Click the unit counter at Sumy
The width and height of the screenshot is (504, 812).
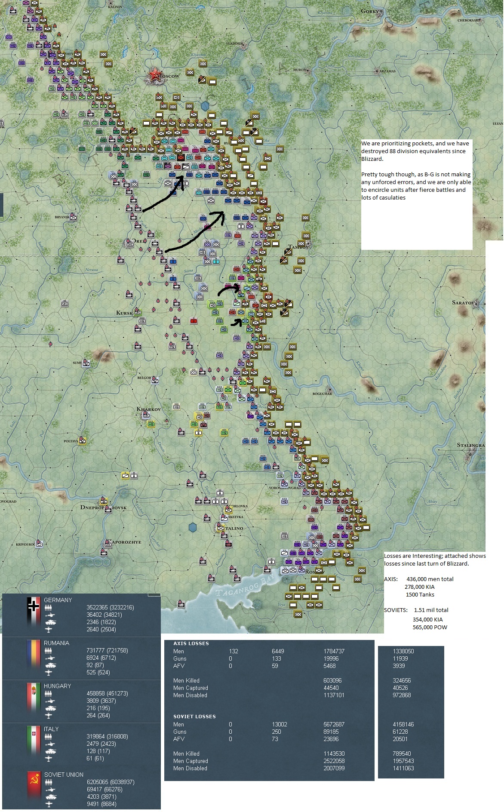pyautogui.click(x=86, y=363)
